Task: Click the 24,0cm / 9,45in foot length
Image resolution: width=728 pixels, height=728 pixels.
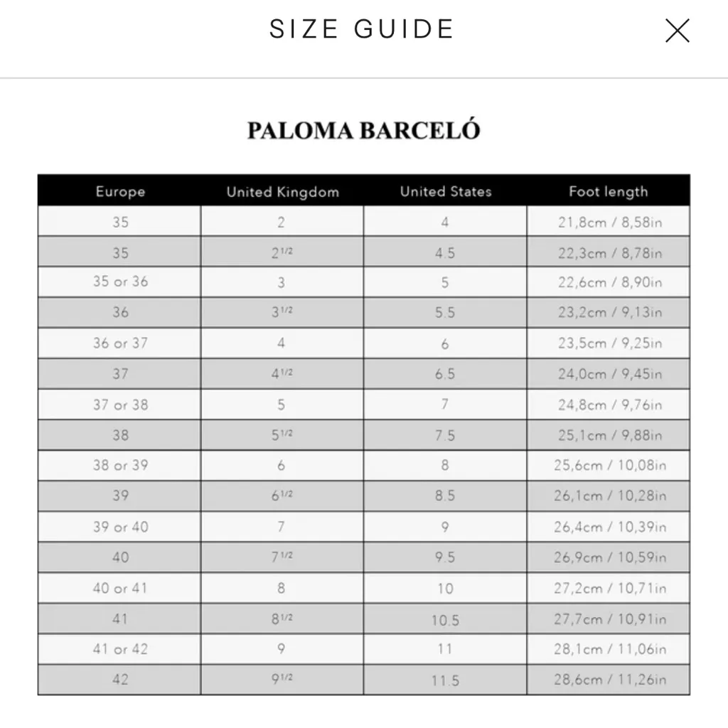Action: coord(609,374)
